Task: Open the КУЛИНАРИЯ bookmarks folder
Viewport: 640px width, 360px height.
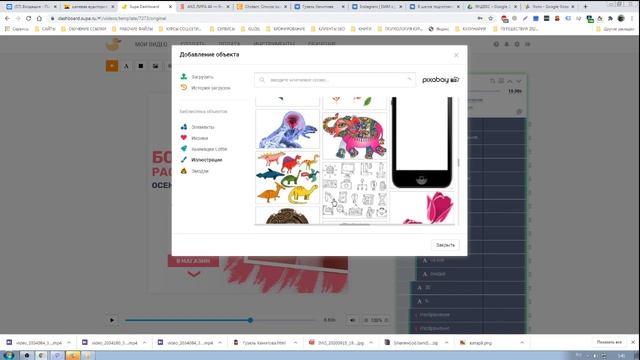Action: click(x=470, y=29)
